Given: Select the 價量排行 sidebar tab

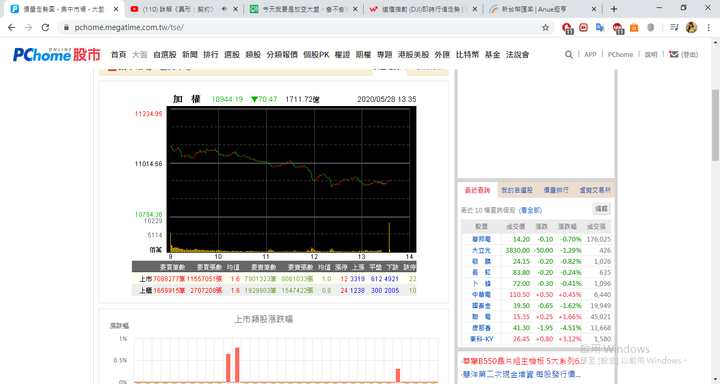Looking at the screenshot, I should click(x=556, y=190).
